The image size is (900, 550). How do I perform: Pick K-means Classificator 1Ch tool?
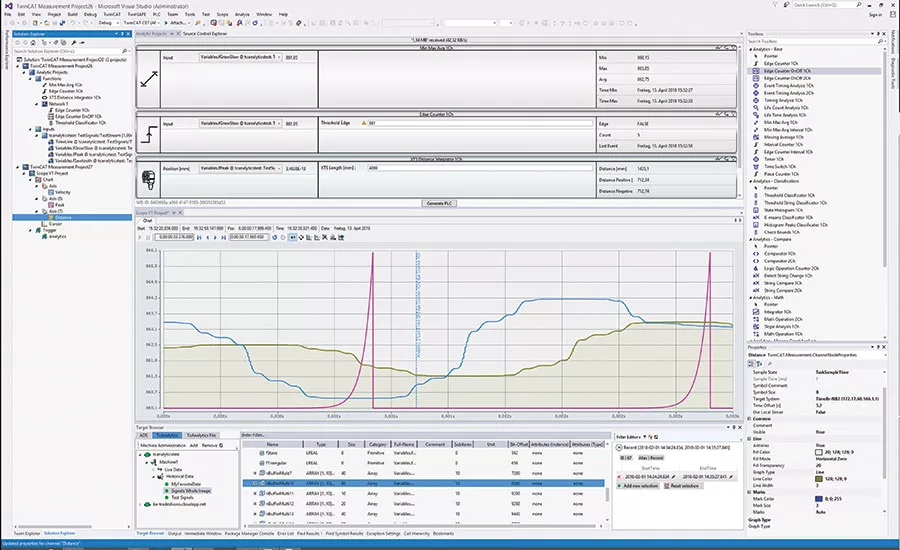point(788,218)
